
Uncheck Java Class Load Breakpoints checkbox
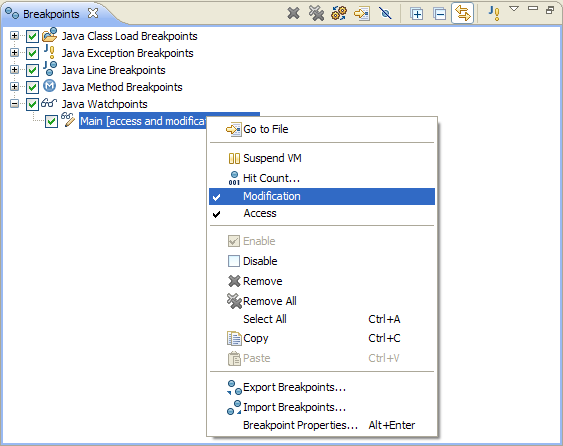coord(32,36)
